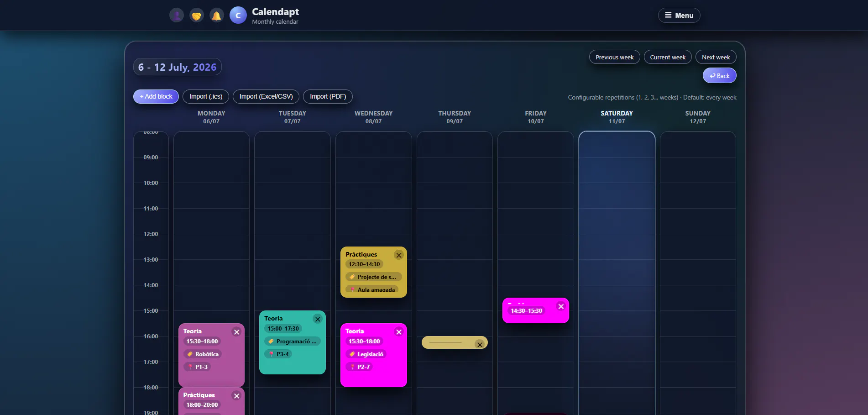This screenshot has height=415, width=868.
Task: Jump to Current week
Action: tap(668, 57)
